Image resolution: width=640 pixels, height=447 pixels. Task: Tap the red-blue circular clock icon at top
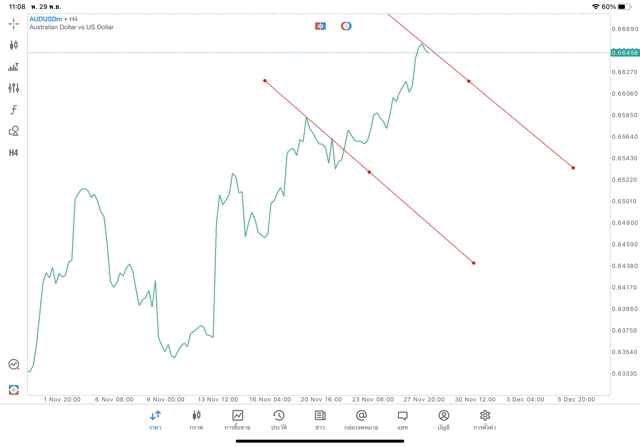(x=346, y=26)
